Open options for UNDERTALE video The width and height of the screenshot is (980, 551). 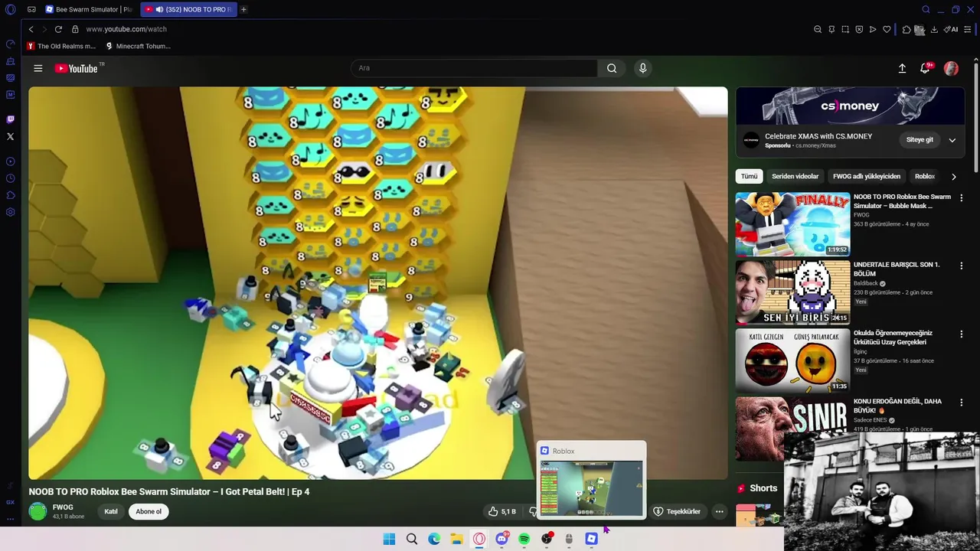coord(962,266)
